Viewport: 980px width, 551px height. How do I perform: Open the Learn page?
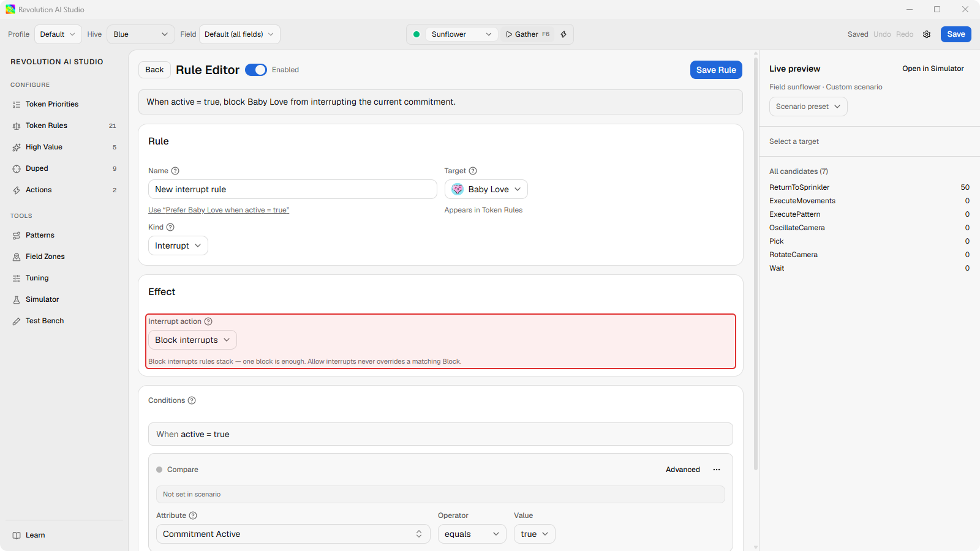tap(64, 535)
